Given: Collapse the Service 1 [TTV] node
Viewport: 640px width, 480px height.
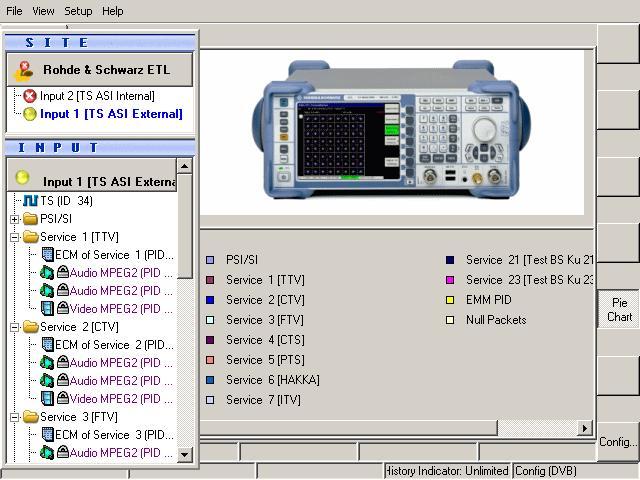Looking at the screenshot, I should (x=15, y=237).
